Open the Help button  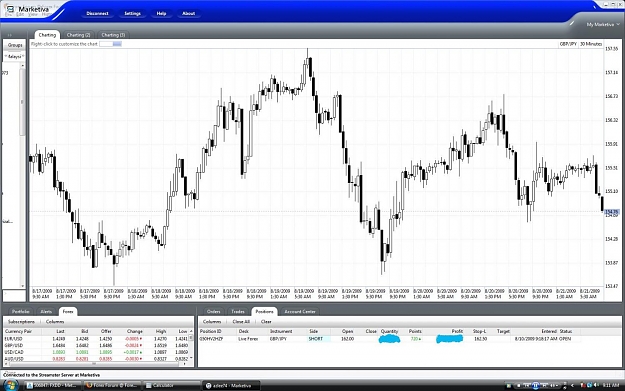coord(161,14)
